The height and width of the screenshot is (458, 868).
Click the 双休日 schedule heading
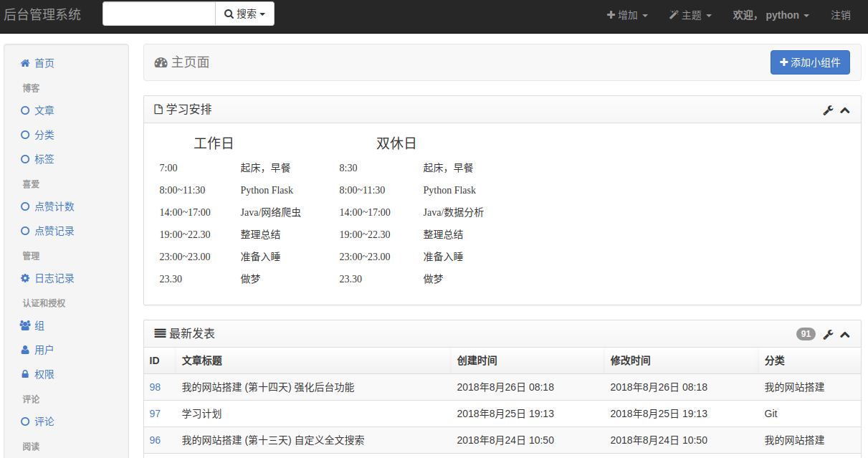click(x=396, y=143)
